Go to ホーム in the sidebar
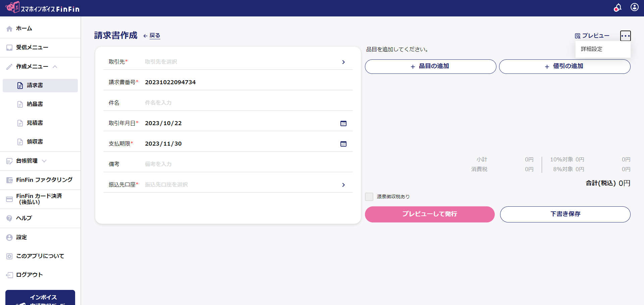644x305 pixels. (40, 29)
